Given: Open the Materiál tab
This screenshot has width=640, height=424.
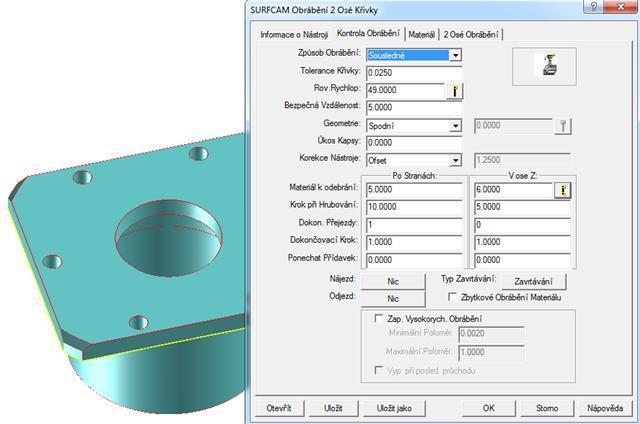Looking at the screenshot, I should point(422,35).
